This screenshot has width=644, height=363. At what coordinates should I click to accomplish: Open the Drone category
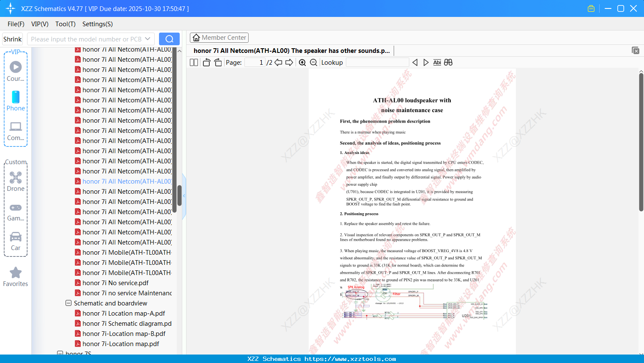tap(16, 181)
